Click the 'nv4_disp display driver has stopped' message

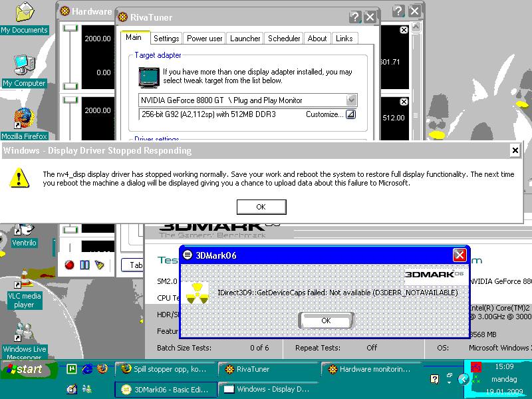pyautogui.click(x=278, y=178)
